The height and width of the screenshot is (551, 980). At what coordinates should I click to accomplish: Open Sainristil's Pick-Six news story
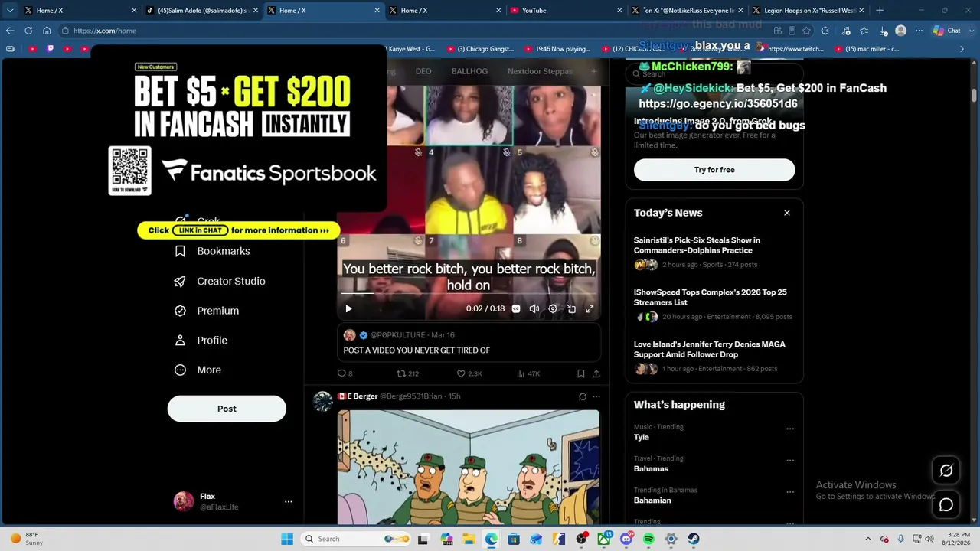tap(714, 252)
